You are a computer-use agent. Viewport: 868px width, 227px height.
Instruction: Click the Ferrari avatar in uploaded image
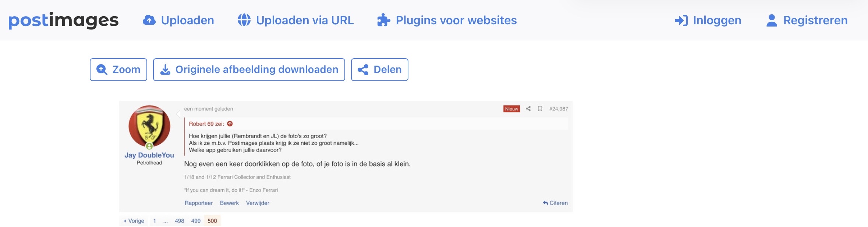149,126
